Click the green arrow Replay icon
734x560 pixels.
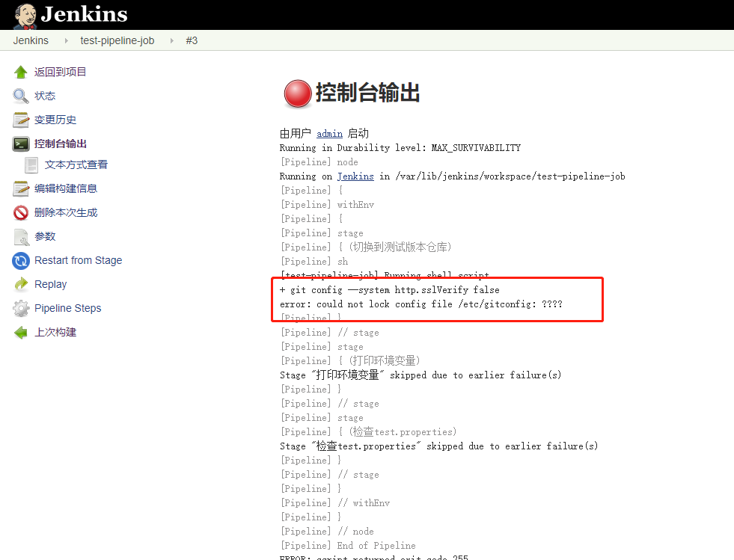(21, 284)
